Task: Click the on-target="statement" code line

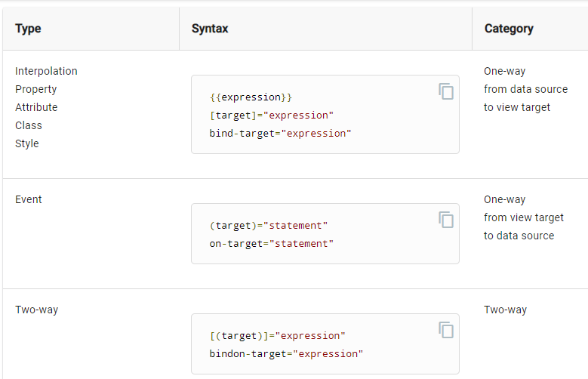Action: click(x=271, y=244)
